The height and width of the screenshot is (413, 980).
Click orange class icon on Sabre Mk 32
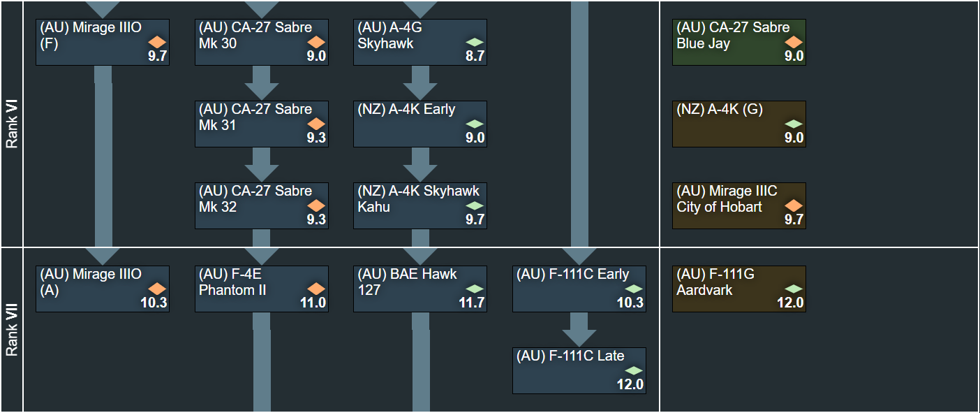coord(317,205)
